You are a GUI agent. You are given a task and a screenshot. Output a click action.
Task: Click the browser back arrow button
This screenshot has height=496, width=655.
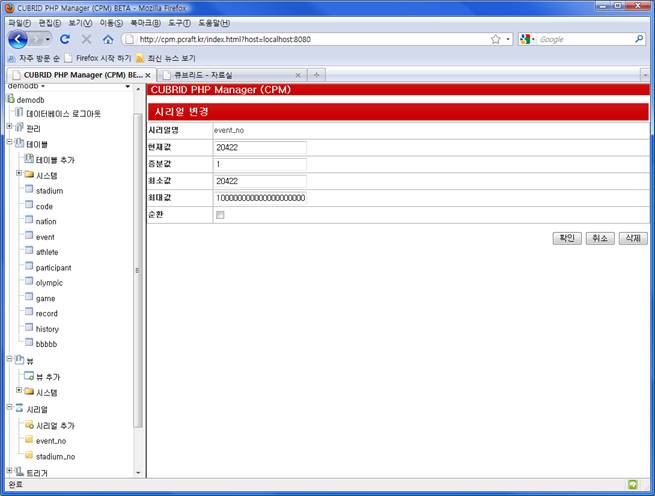18,40
